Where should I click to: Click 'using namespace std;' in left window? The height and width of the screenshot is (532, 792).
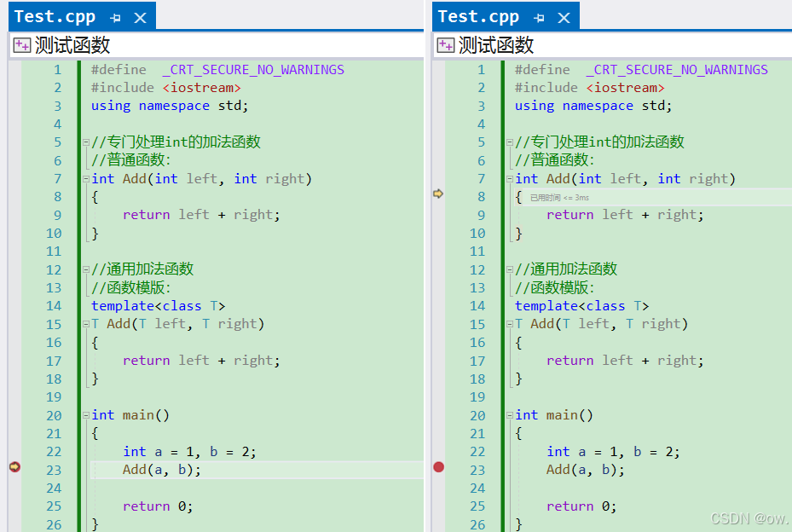tap(170, 106)
